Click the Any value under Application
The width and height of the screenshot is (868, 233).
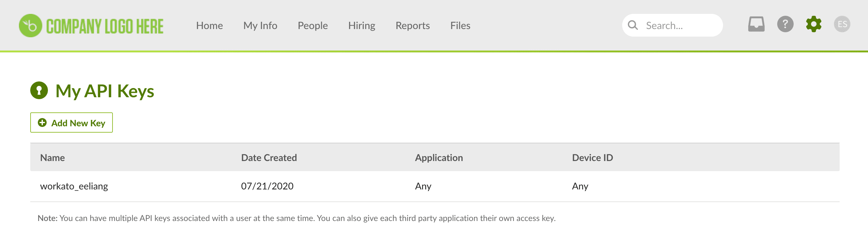pos(423,186)
